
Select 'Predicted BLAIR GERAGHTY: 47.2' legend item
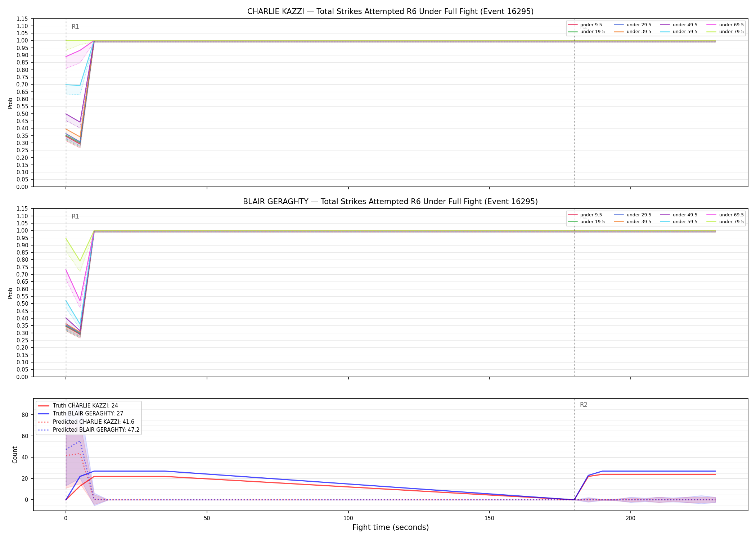pyautogui.click(x=89, y=430)
